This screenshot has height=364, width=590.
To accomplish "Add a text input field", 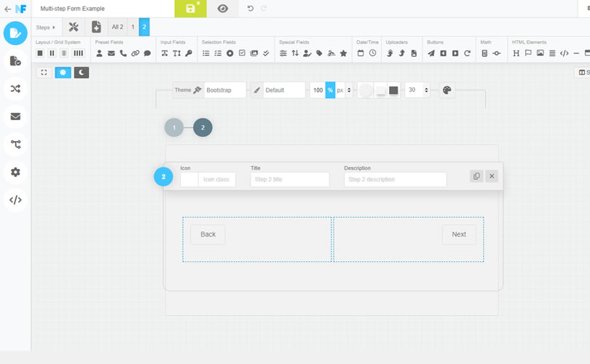I will tap(165, 53).
